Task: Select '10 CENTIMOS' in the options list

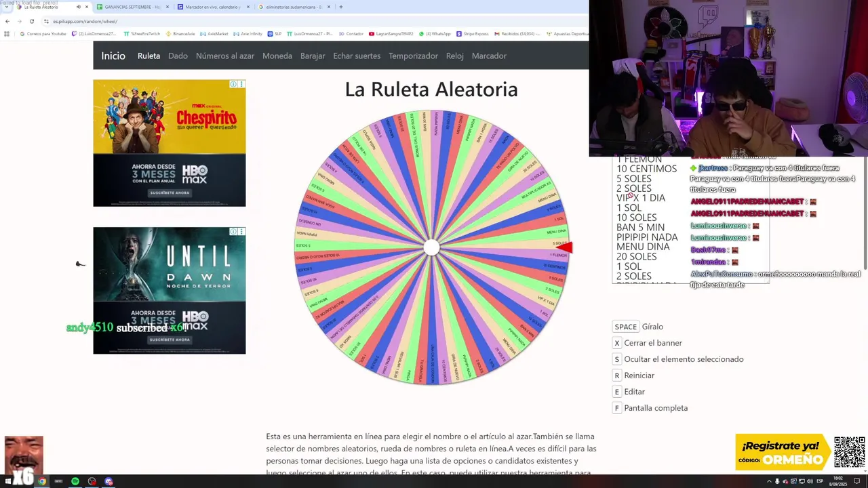Action: click(646, 169)
